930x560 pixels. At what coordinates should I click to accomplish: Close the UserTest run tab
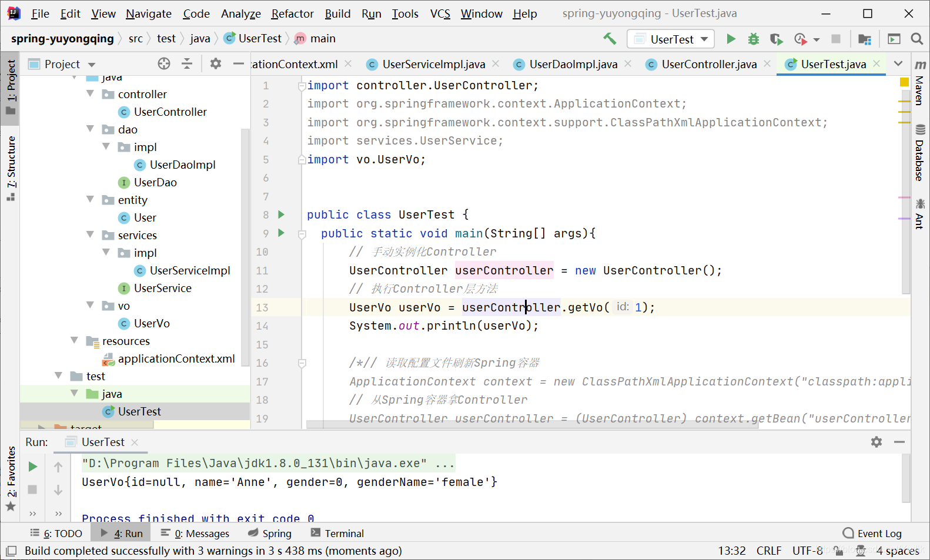coord(135,442)
